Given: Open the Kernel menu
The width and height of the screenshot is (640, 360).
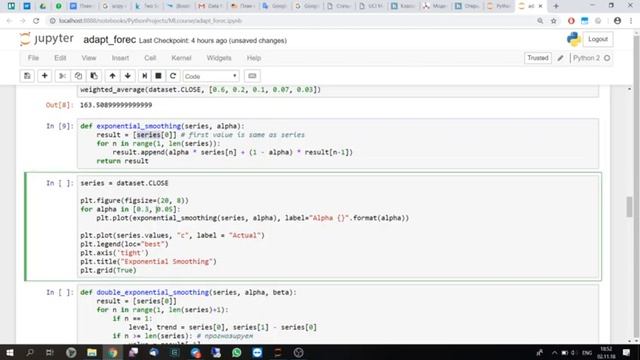Looking at the screenshot, I should click(x=181, y=58).
